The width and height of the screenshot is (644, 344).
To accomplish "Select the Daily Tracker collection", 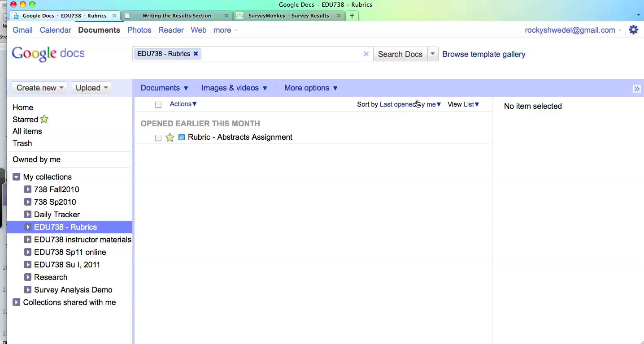I will 57,215.
